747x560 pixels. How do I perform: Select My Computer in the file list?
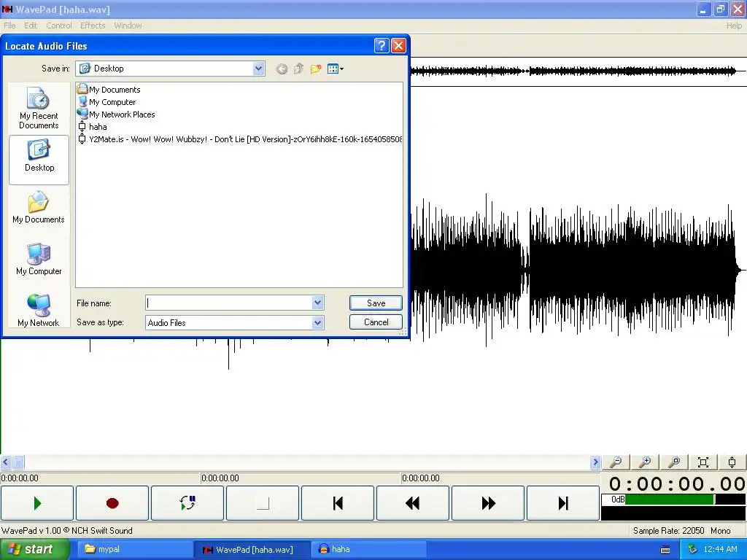pos(107,102)
